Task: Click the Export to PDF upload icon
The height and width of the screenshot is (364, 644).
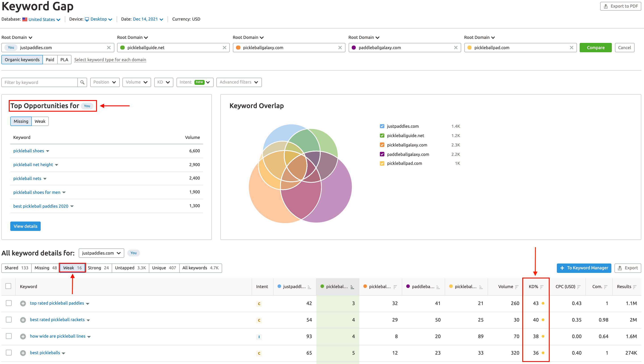Action: click(x=606, y=6)
